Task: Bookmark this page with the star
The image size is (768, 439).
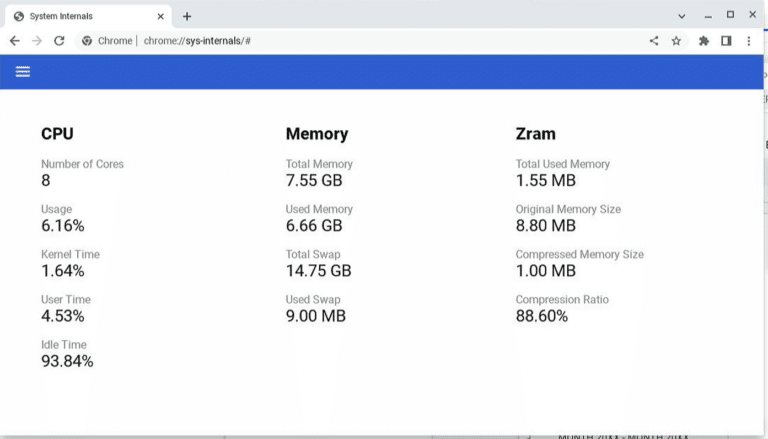Action: click(x=676, y=41)
